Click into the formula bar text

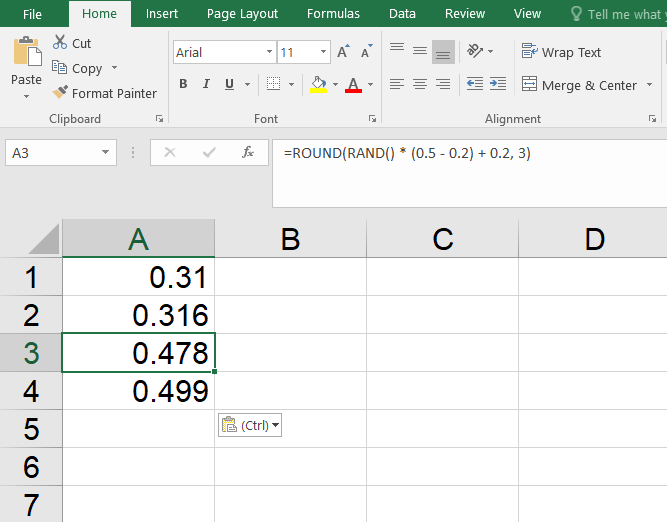click(x=407, y=153)
